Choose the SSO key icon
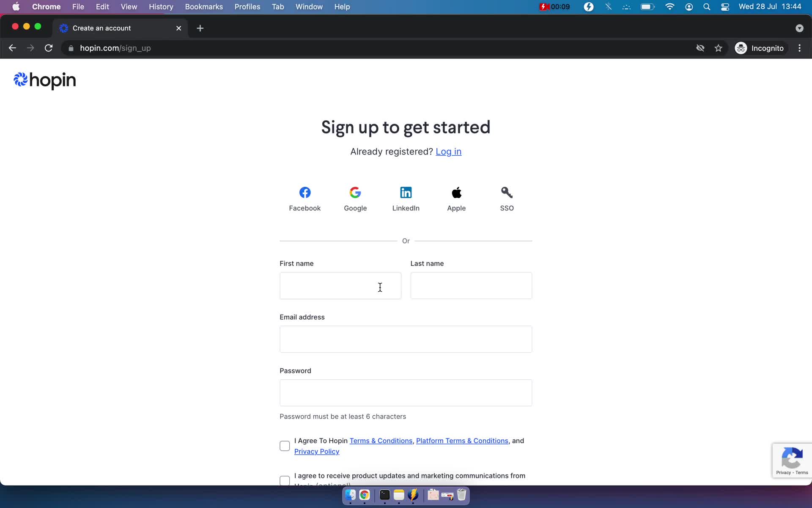 click(507, 193)
